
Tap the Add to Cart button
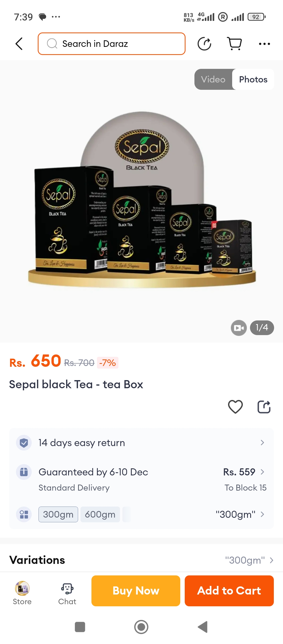[x=229, y=591]
